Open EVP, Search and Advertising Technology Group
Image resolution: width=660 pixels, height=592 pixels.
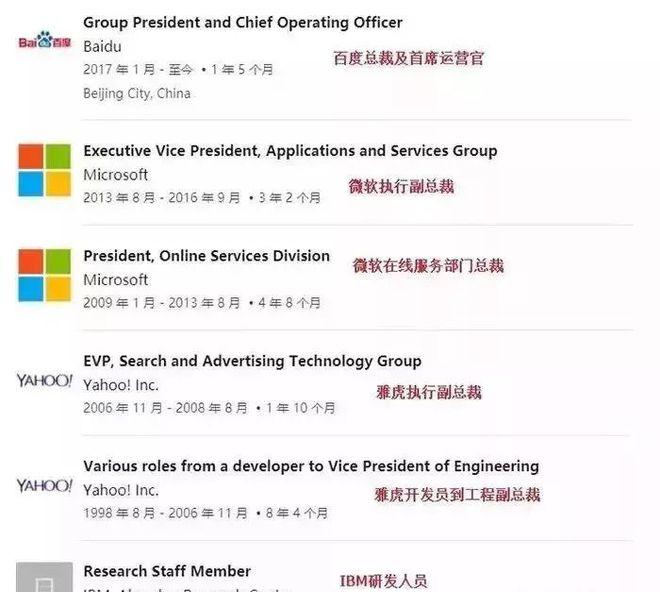tap(252, 361)
